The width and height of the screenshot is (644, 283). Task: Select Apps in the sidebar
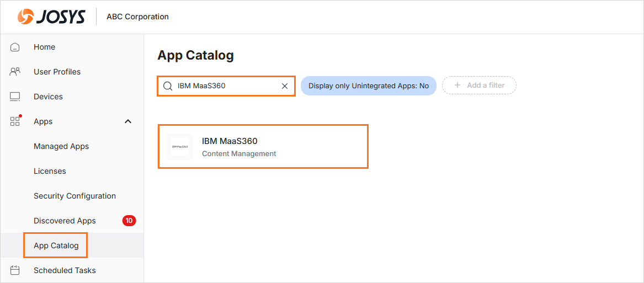click(43, 121)
